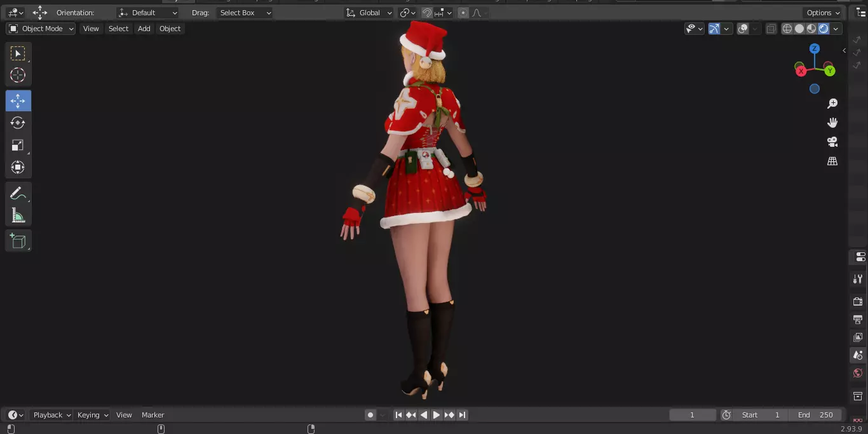Toggle snapping magnet button
This screenshot has width=868, height=434.
(427, 13)
